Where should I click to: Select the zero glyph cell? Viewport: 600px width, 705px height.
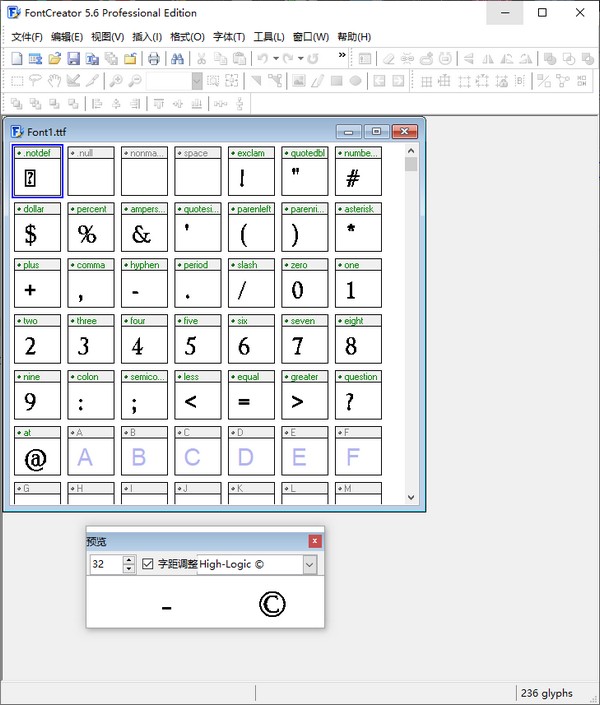305,283
